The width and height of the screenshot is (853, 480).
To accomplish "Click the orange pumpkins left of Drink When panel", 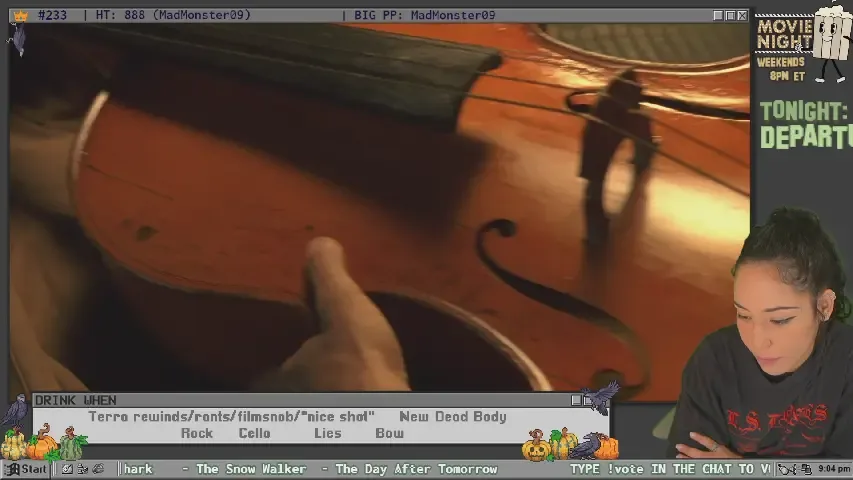I will coord(42,442).
